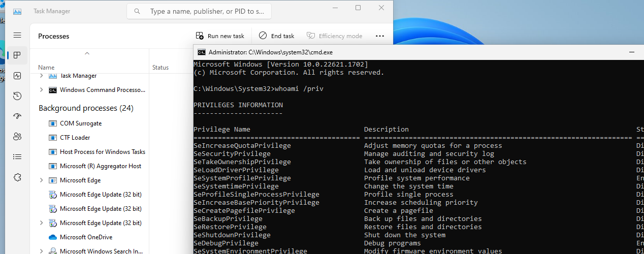The width and height of the screenshot is (644, 254).
Task: Click the CTF Loader process icon
Action: point(53,138)
